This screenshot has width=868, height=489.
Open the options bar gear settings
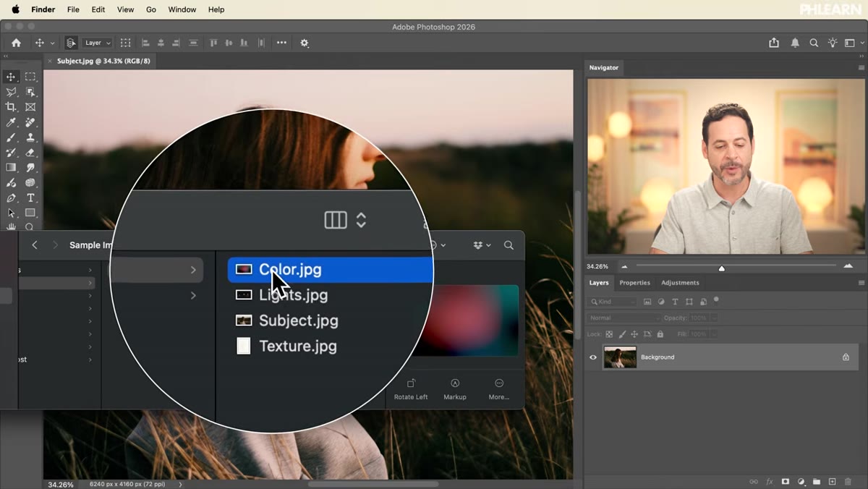305,43
